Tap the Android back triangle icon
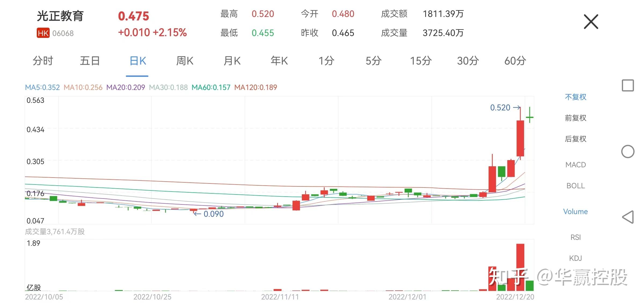The image size is (644, 303). click(628, 217)
